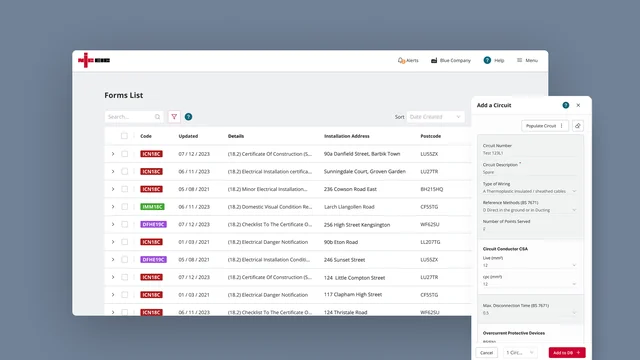Image resolution: width=640 pixels, height=360 pixels.
Task: Tick checkbox for Larch Llangollen Road row
Action: coord(124,207)
